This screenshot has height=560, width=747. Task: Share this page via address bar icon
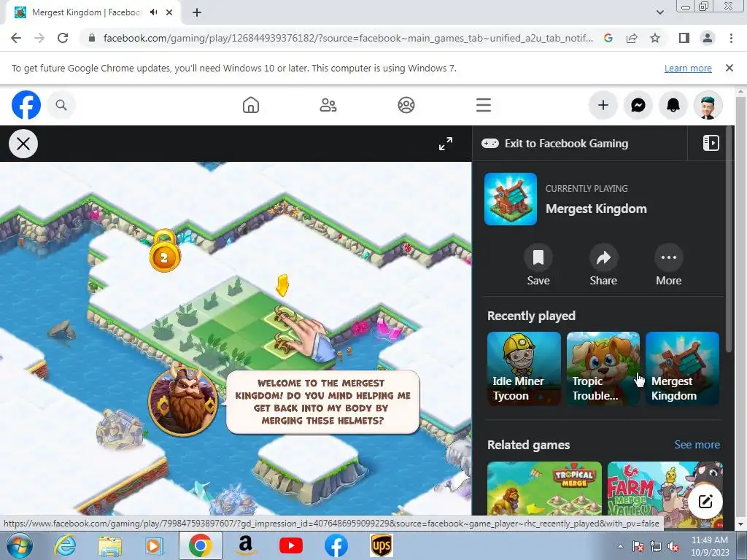(632, 38)
